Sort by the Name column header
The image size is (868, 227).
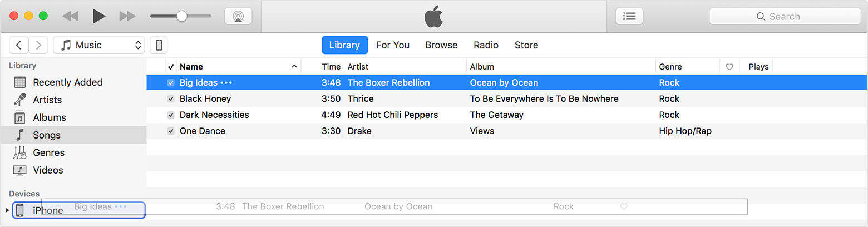(239, 67)
